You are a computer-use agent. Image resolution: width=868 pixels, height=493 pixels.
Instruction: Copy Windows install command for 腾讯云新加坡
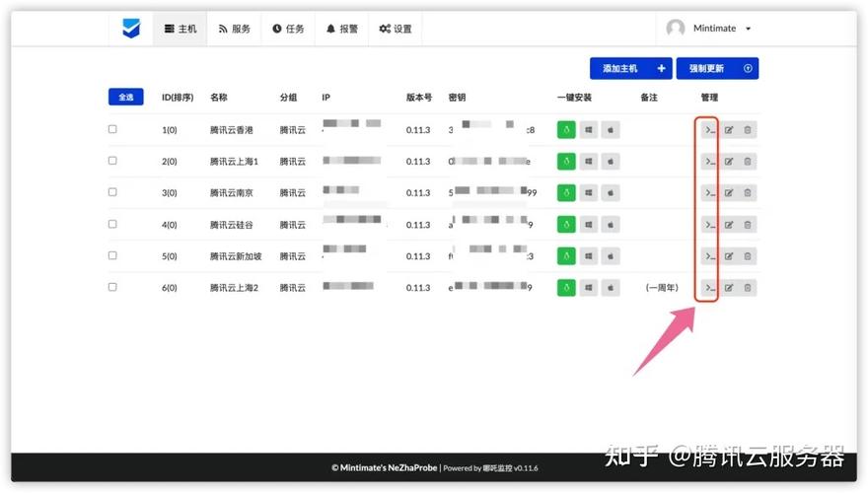(589, 256)
